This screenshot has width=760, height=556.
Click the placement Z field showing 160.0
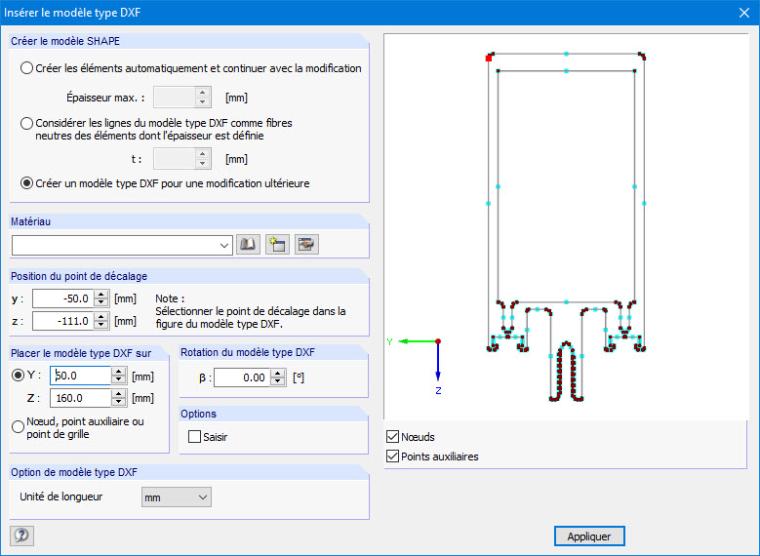[81, 398]
